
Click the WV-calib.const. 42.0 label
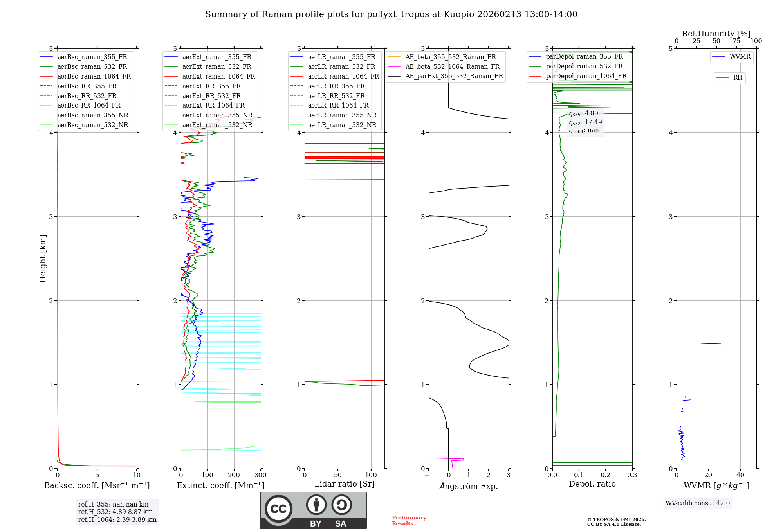click(x=698, y=503)
